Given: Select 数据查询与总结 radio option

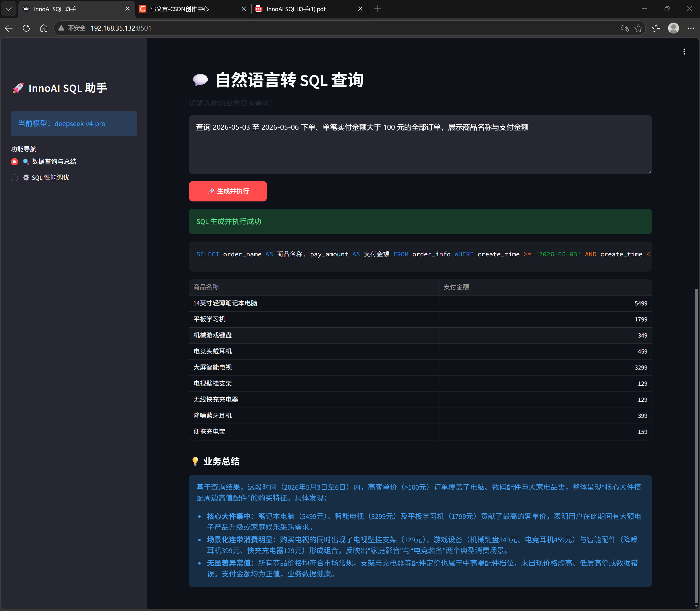Looking at the screenshot, I should pos(44,162).
